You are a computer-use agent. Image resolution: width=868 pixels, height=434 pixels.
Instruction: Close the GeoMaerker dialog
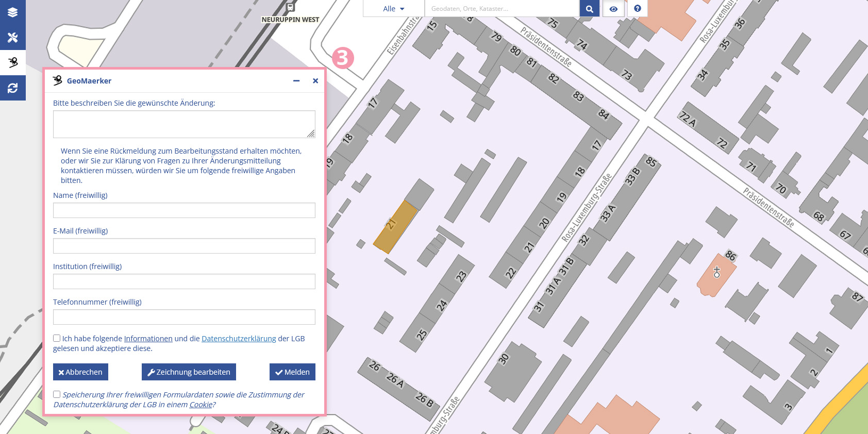pos(315,81)
